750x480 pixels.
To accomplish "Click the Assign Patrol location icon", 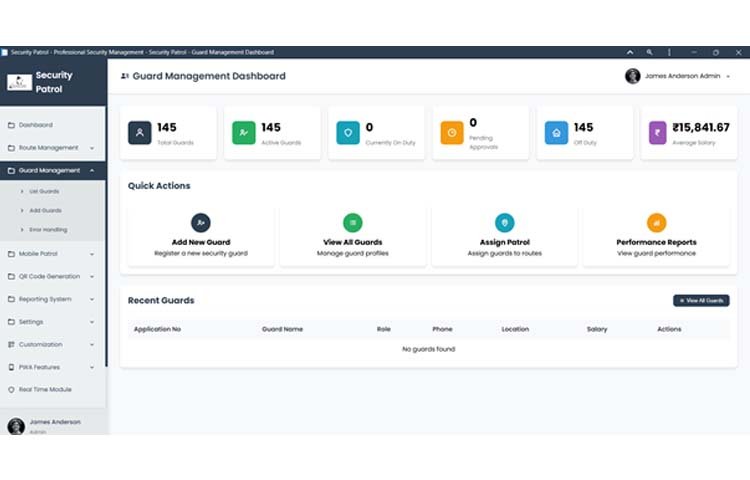I will [505, 223].
